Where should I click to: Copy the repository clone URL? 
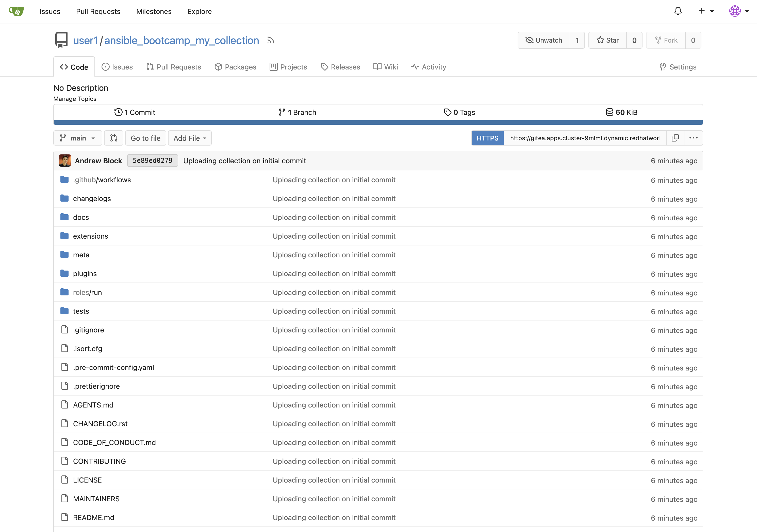675,138
